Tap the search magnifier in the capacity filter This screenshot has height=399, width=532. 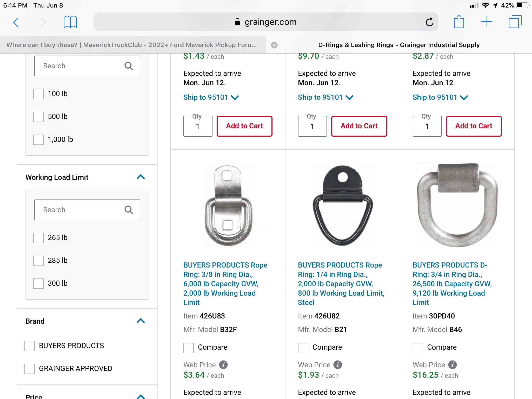coord(129,66)
